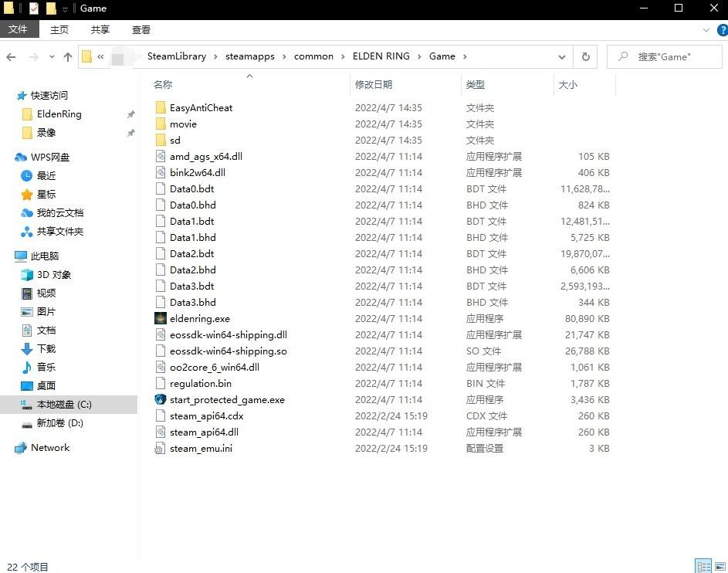Open the 文件 menu

(18, 29)
